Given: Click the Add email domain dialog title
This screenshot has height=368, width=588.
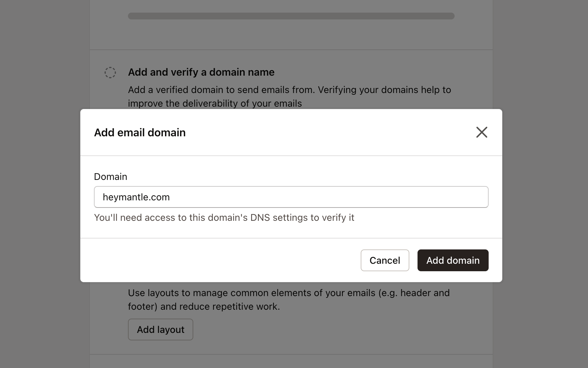Looking at the screenshot, I should coord(140,132).
